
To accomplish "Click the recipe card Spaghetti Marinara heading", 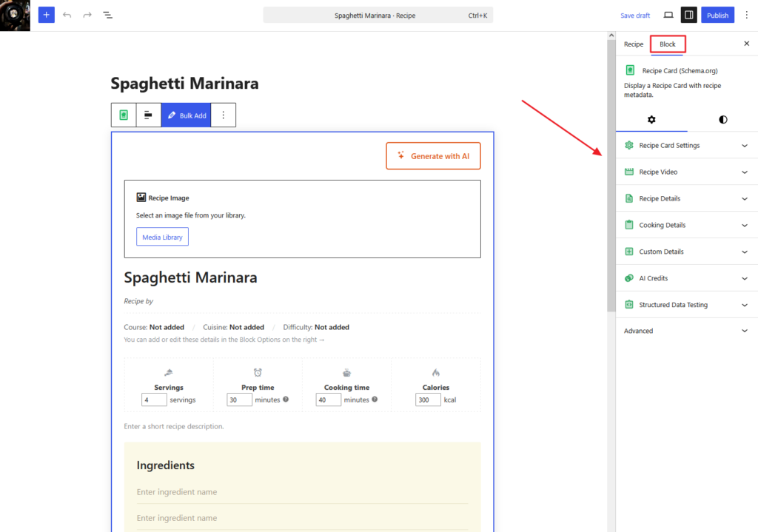I will pyautogui.click(x=190, y=277).
